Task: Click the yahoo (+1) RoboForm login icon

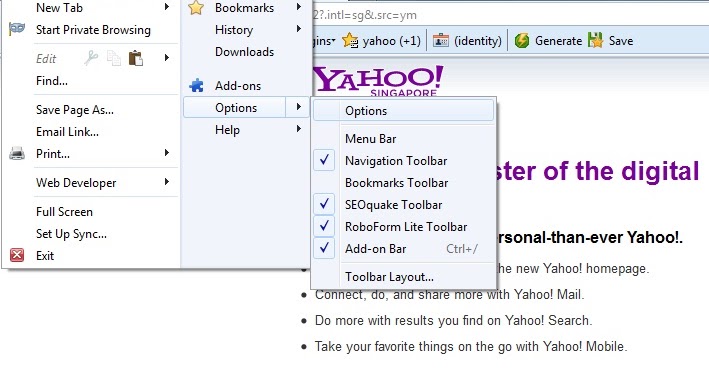Action: (x=350, y=41)
